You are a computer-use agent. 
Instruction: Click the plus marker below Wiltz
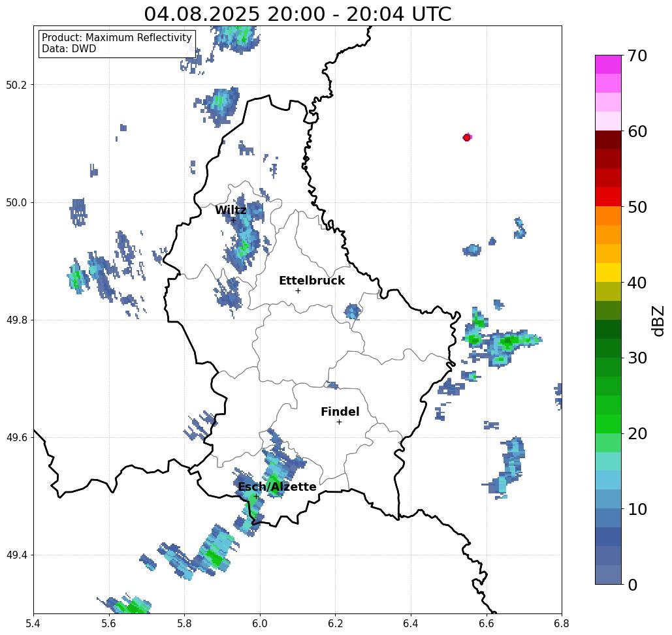(234, 220)
